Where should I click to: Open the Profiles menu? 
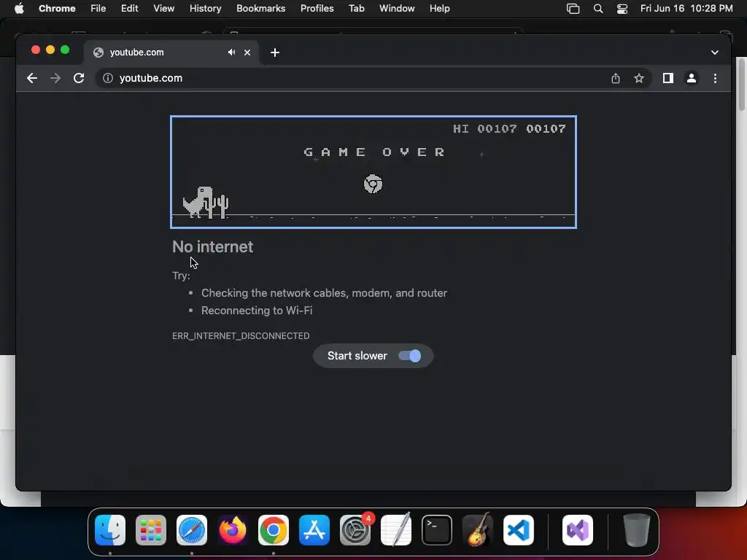click(317, 9)
